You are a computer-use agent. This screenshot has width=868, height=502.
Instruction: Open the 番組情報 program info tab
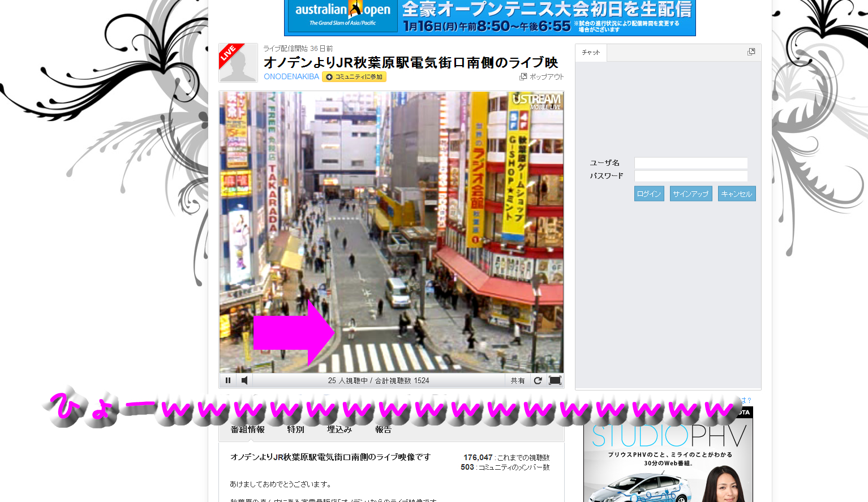[248, 430]
